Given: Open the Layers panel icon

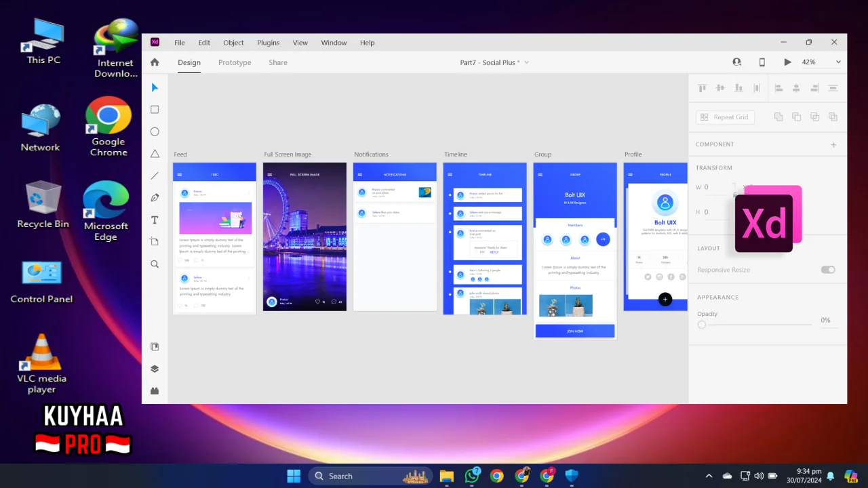Looking at the screenshot, I should pyautogui.click(x=155, y=369).
